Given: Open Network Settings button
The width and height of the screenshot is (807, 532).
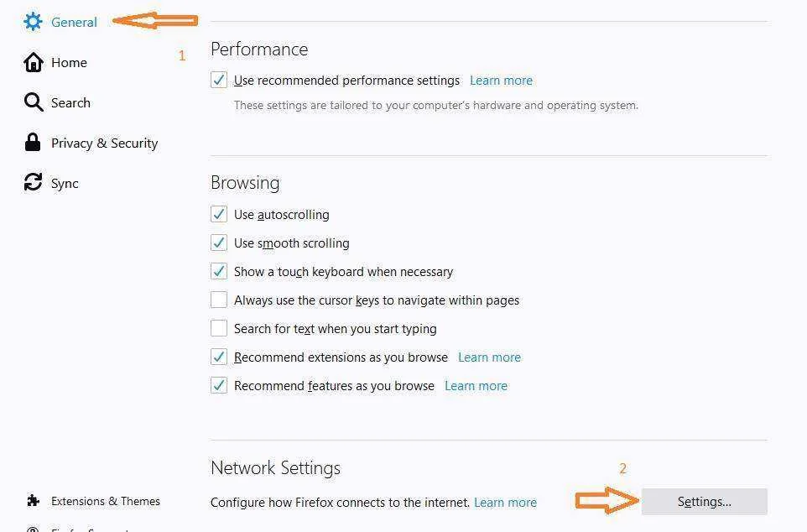Looking at the screenshot, I should tap(704, 502).
